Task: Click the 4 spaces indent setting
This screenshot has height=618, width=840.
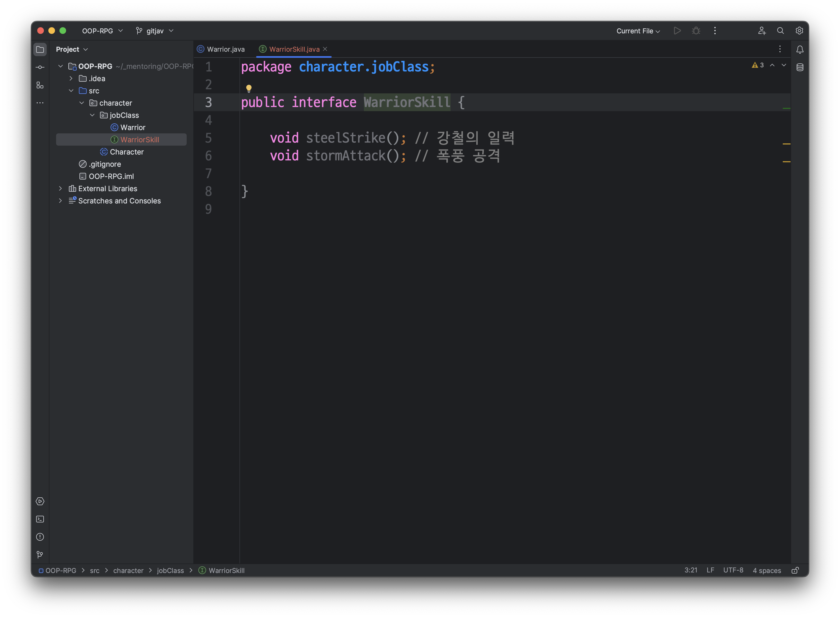Action: pyautogui.click(x=767, y=570)
